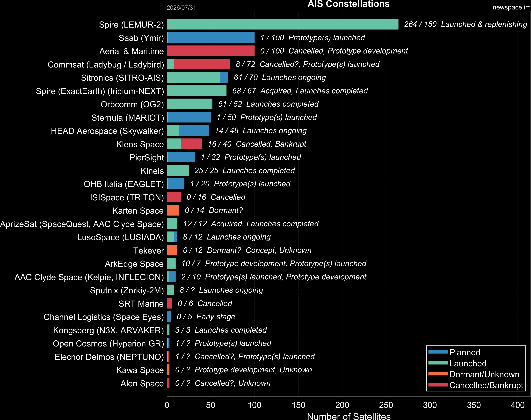Select the 'SRT Marine' row label

pos(141,303)
